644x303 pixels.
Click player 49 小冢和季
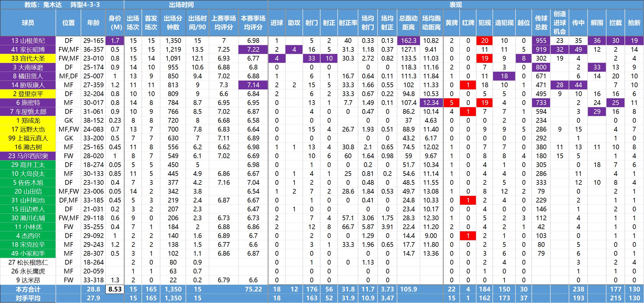click(28, 253)
